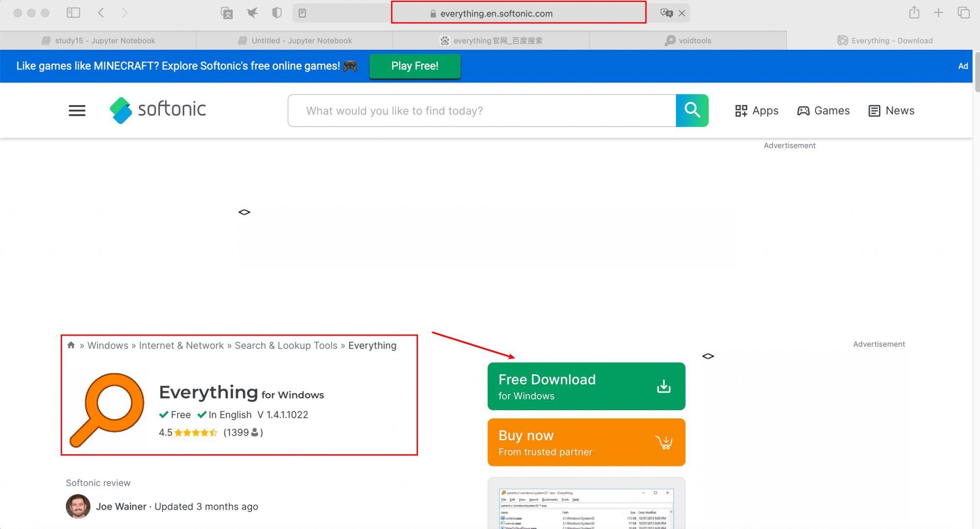Click the bird-shaped extension icon
Image resolution: width=980 pixels, height=529 pixels.
(252, 13)
